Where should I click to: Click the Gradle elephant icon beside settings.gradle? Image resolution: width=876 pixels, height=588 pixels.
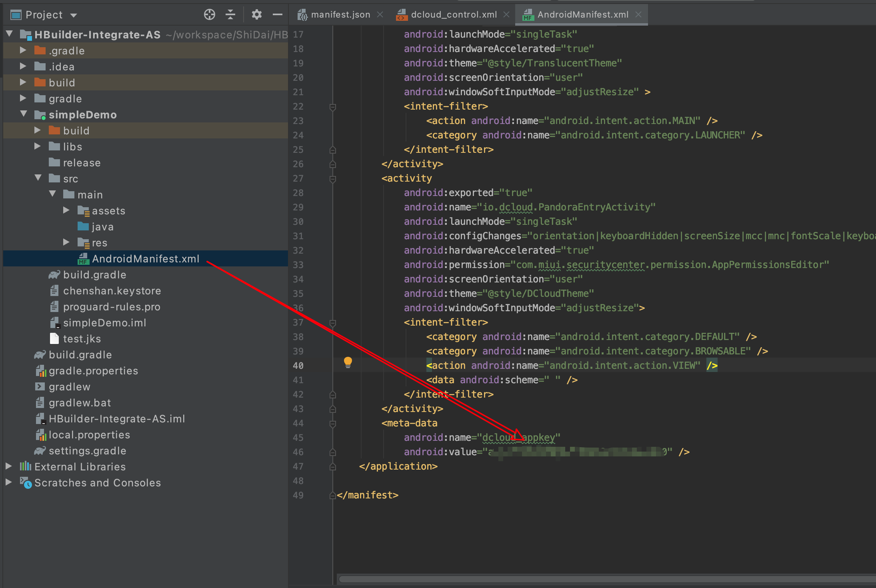tap(39, 451)
